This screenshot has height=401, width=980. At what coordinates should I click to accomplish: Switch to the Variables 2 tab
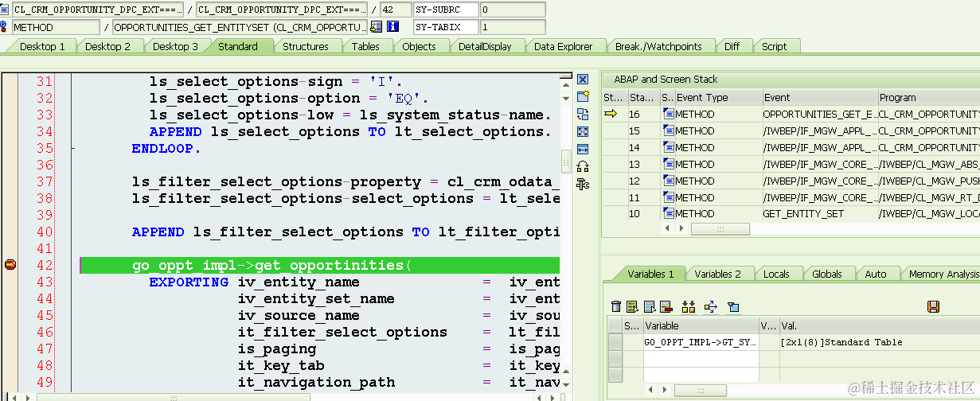(717, 274)
